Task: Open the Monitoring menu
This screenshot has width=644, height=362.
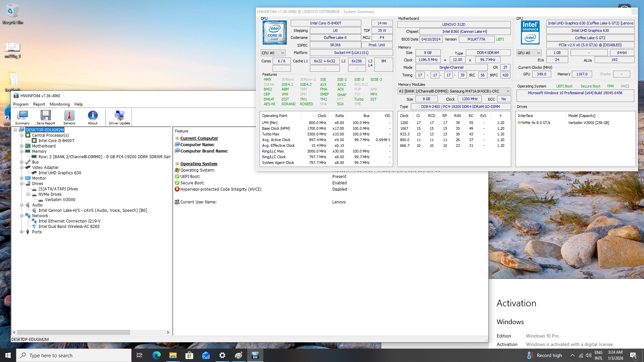Action: tap(59, 104)
